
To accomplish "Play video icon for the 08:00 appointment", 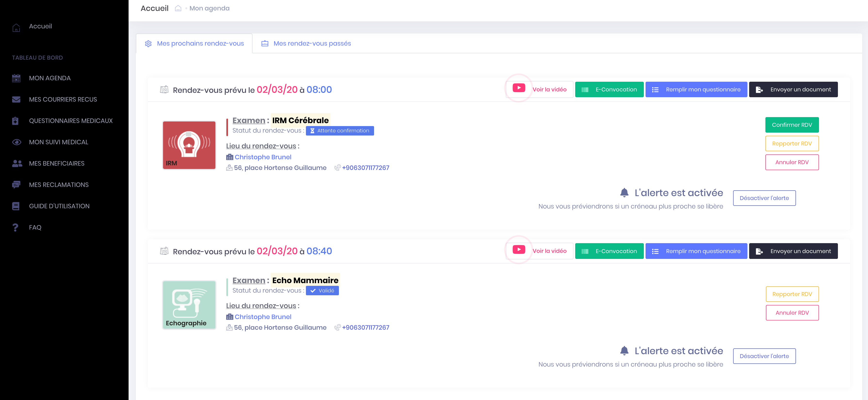I will point(519,88).
